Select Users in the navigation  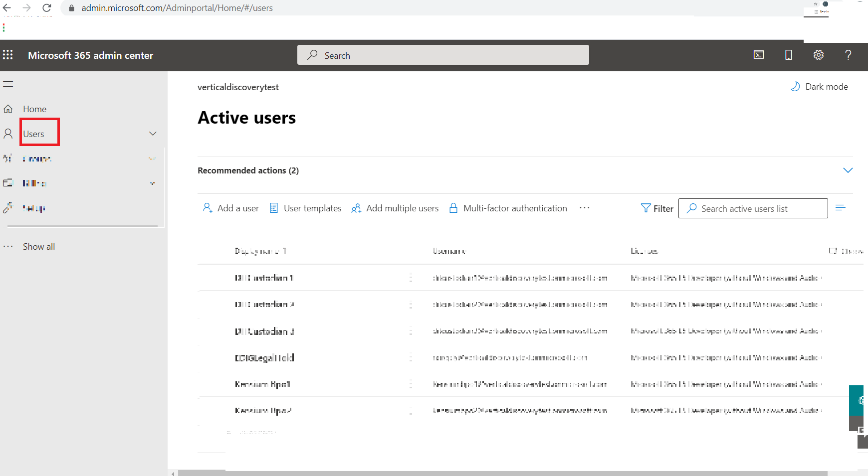tap(33, 134)
